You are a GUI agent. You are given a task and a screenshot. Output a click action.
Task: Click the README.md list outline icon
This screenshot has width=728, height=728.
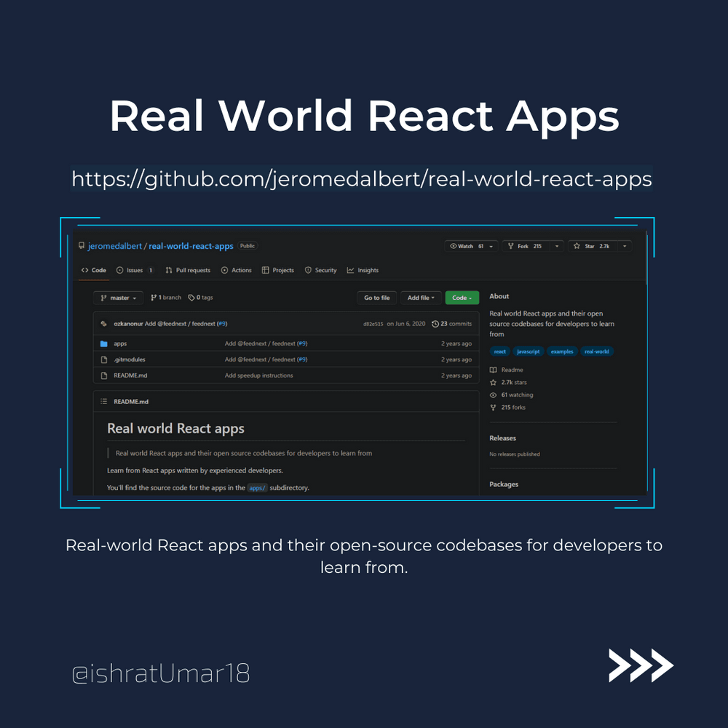[x=103, y=401]
